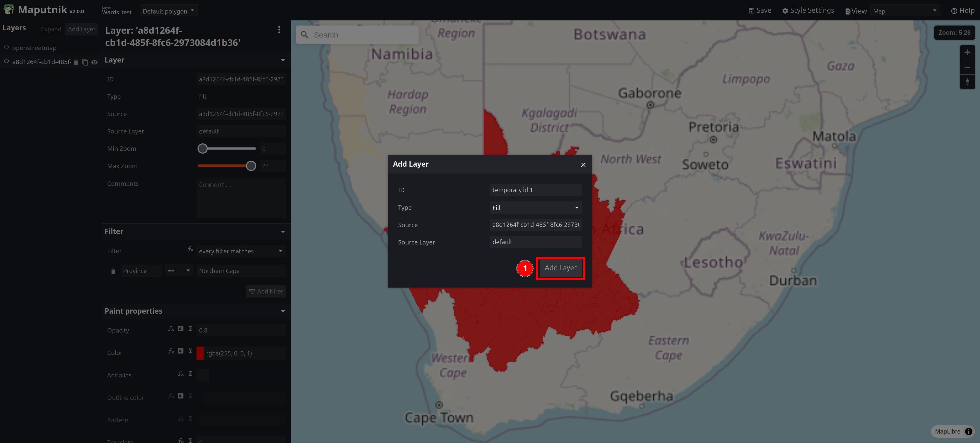Screen dimensions: 980x443
Task: Delete the Province filter row
Action: coord(113,271)
